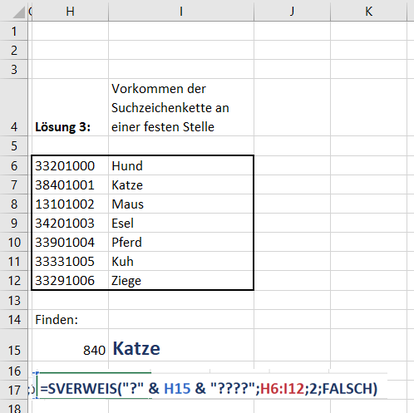Screen dimensions: 414x413
Task: Select column K header
Action: point(369,11)
